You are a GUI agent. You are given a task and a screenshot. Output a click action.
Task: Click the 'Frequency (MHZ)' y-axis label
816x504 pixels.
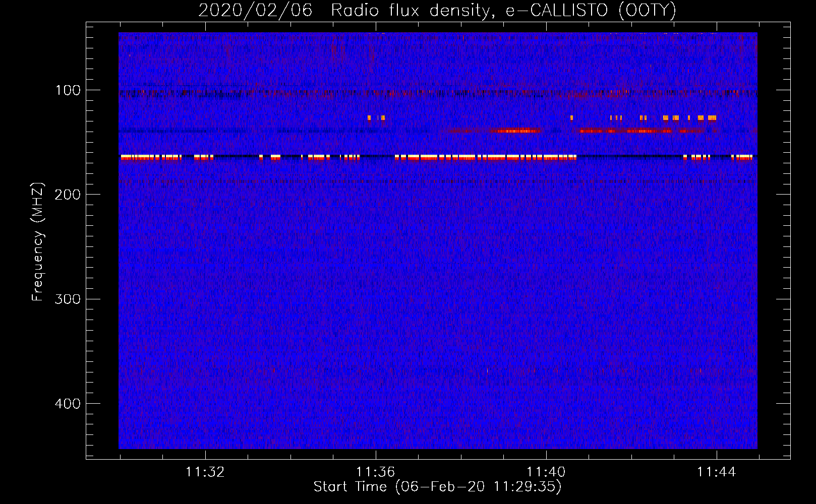point(38,241)
